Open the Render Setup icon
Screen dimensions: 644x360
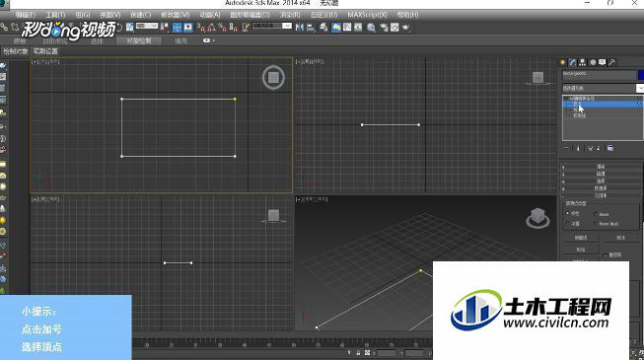coord(384,28)
